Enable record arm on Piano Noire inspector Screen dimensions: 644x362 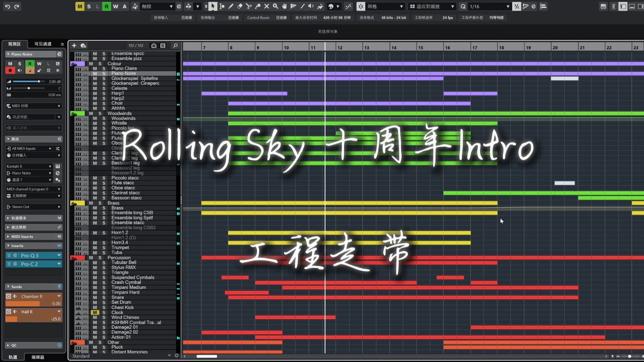(x=10, y=70)
